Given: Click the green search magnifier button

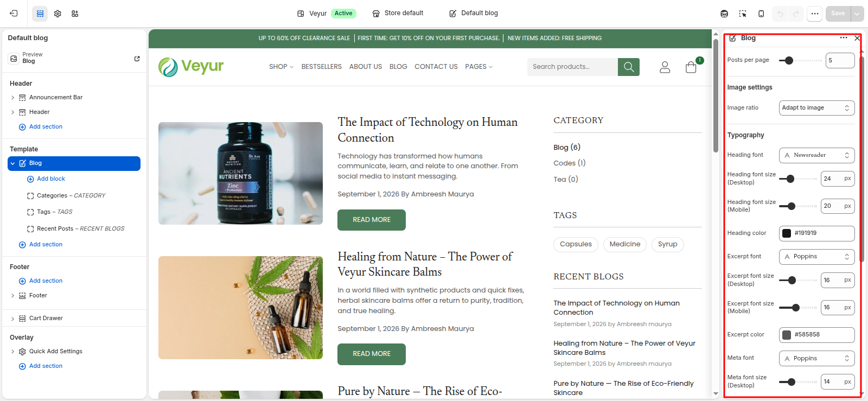Looking at the screenshot, I should 629,67.
